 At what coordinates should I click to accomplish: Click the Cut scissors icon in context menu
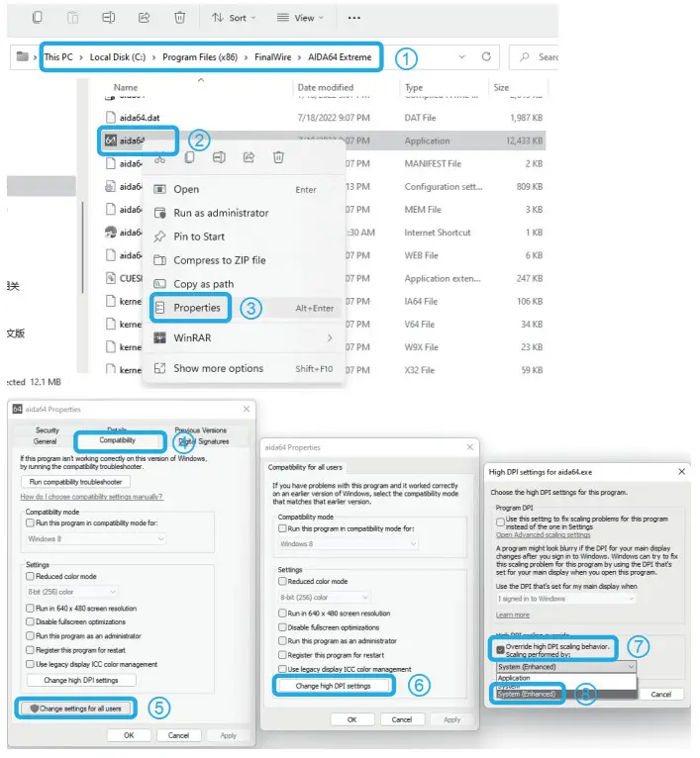point(159,157)
